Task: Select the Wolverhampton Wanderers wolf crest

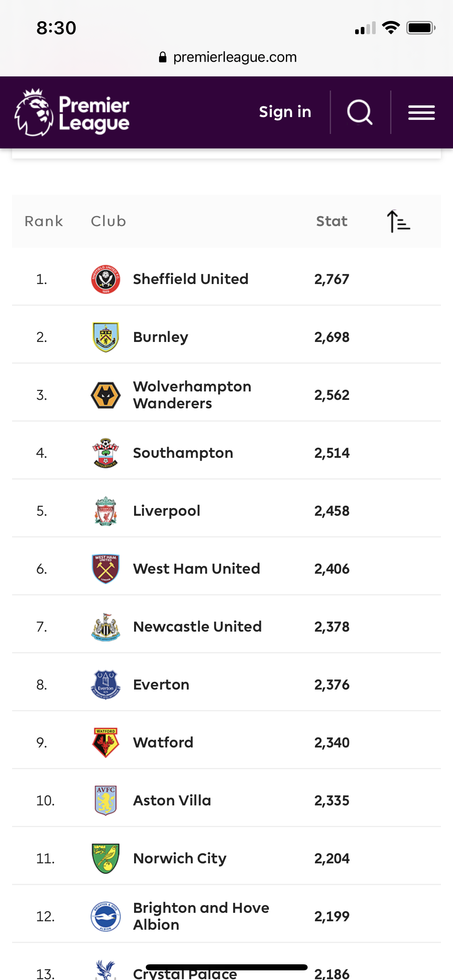Action: (105, 395)
